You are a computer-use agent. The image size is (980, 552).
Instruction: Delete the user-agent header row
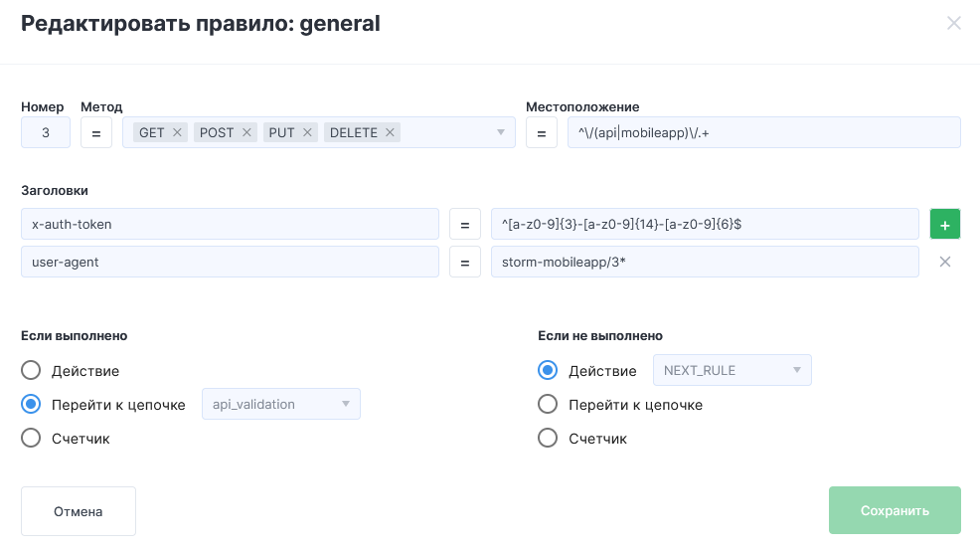(x=945, y=262)
